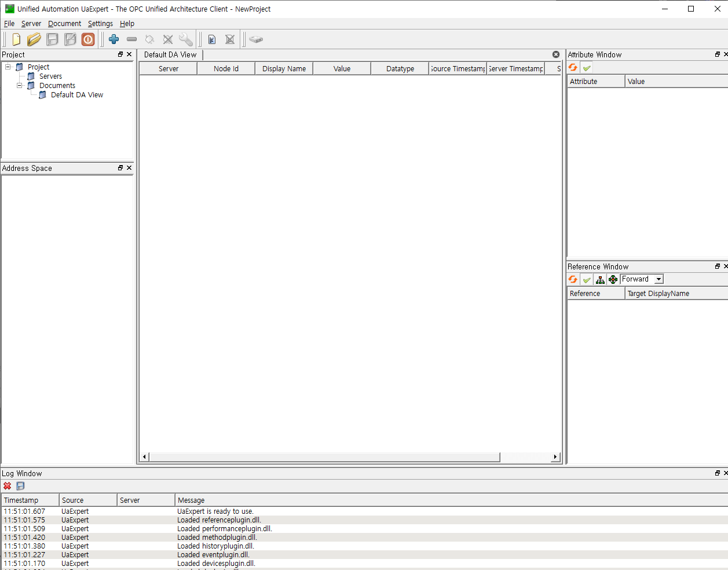Click the connect server plug icon

click(150, 39)
